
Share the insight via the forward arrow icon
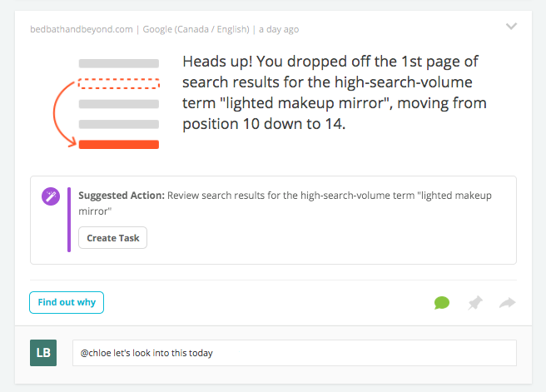click(x=508, y=302)
